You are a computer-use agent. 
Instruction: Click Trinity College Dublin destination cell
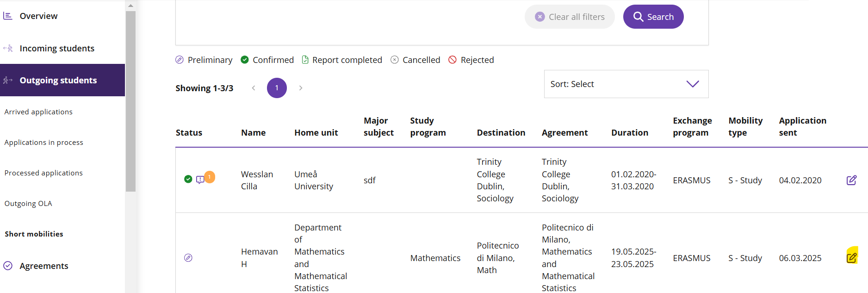point(495,180)
